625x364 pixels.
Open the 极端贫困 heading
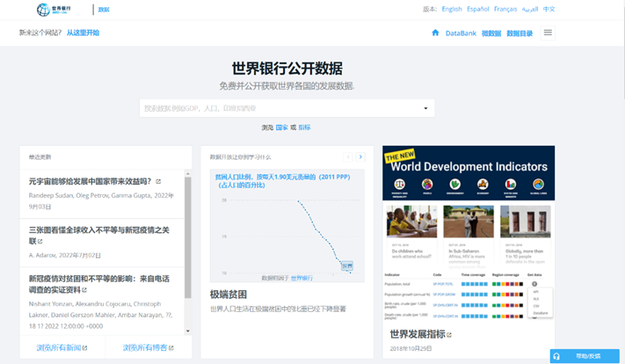point(229,295)
